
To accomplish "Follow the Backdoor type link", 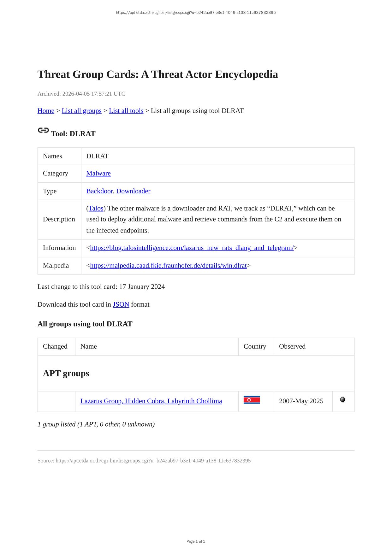I will tap(99, 191).
